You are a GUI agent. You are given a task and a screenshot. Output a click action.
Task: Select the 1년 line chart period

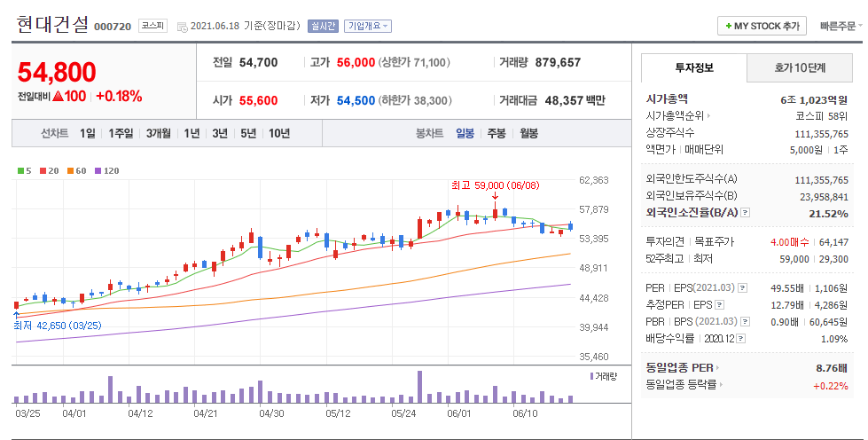pos(192,134)
